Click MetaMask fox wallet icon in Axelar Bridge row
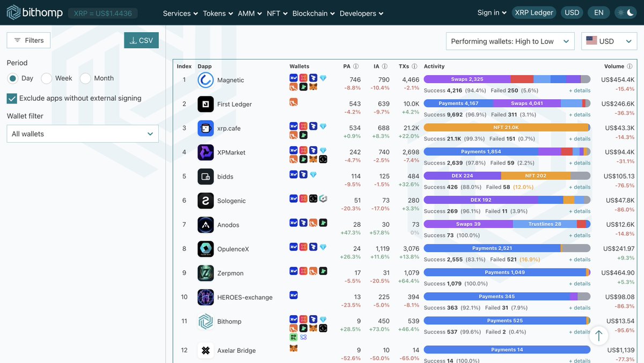The image size is (644, 363). tap(294, 348)
